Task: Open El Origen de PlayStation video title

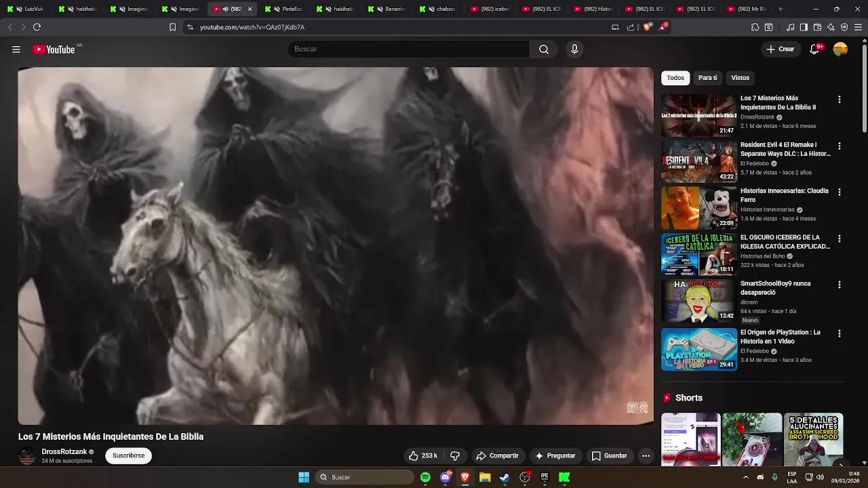Action: tap(781, 337)
